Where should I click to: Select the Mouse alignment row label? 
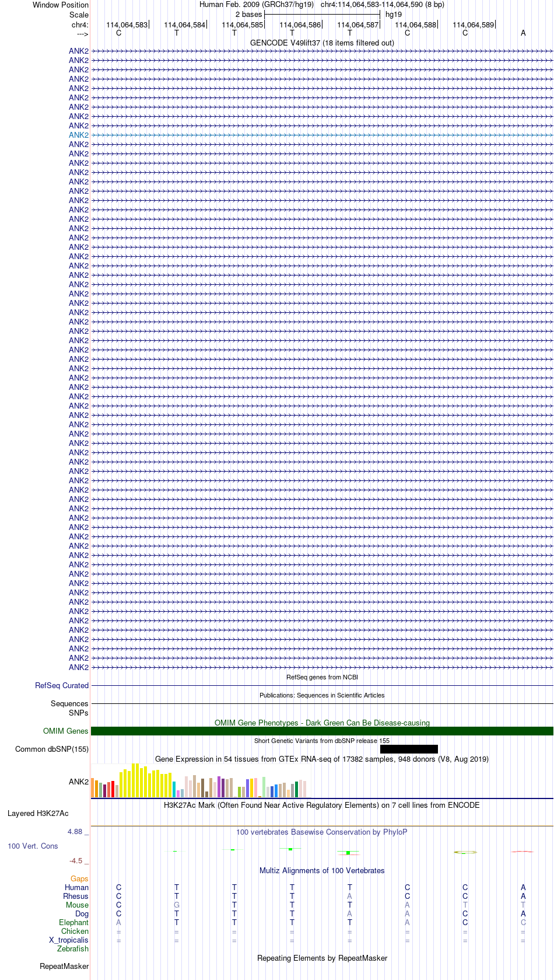(77, 905)
